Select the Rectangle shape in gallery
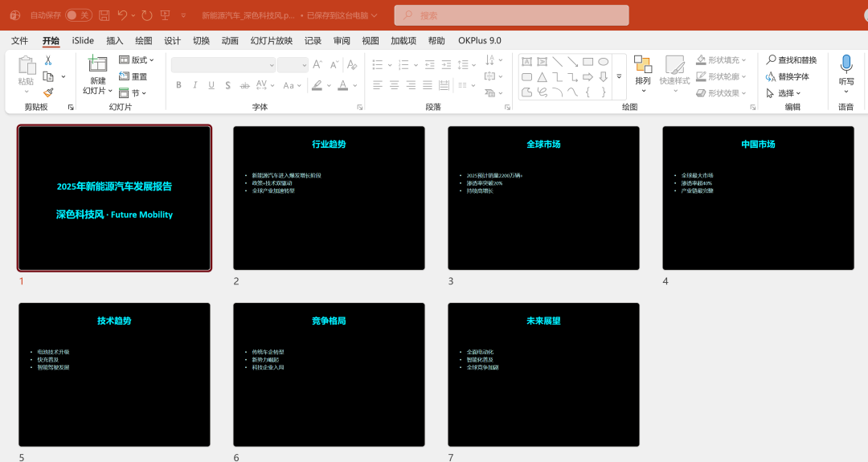Viewport: 868px width, 462px height. coord(588,61)
